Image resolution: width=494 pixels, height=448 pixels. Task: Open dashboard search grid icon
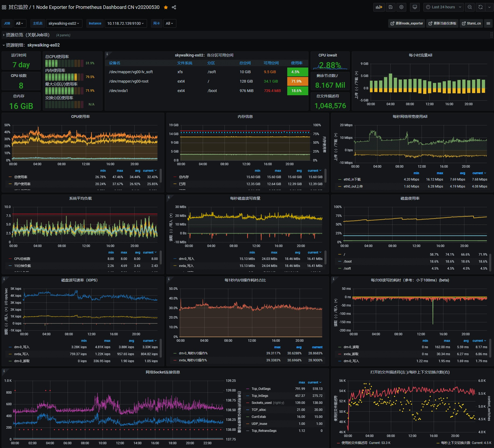[4, 7]
